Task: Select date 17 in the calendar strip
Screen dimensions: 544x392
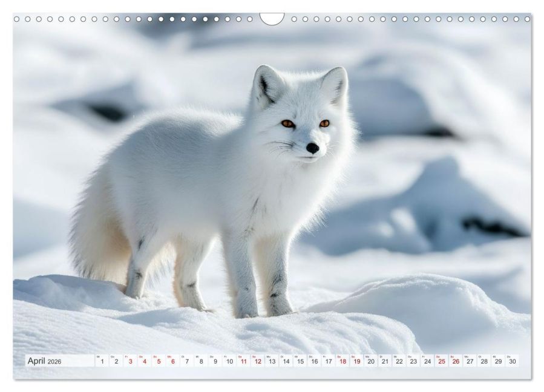Action: tap(329, 361)
